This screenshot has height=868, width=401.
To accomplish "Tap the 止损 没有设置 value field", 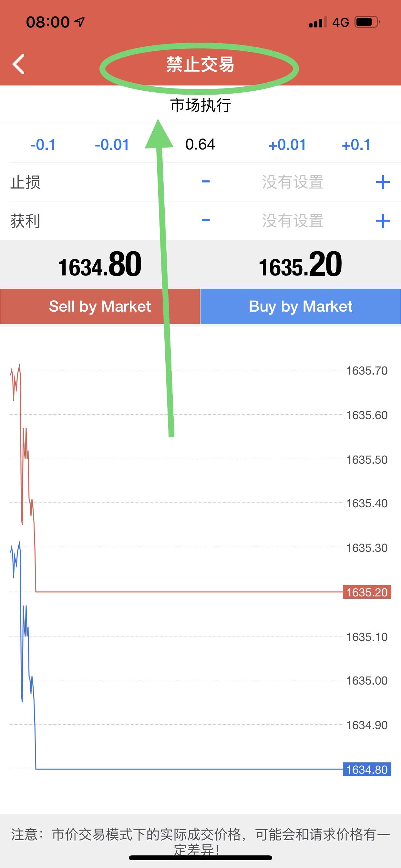I will click(x=293, y=182).
